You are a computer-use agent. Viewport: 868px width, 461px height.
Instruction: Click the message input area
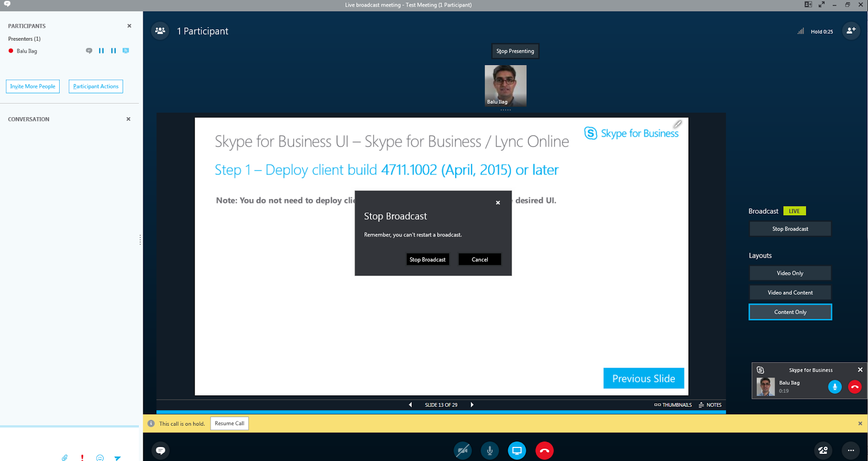click(x=69, y=439)
